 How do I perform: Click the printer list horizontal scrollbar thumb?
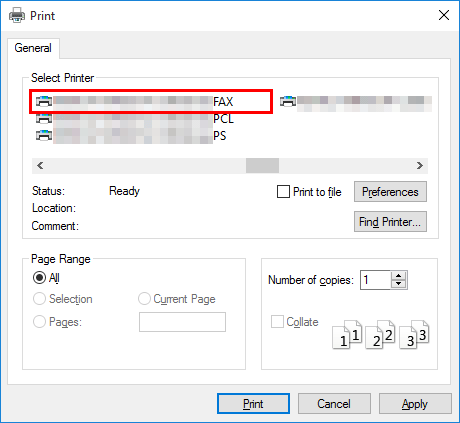[x=262, y=165]
